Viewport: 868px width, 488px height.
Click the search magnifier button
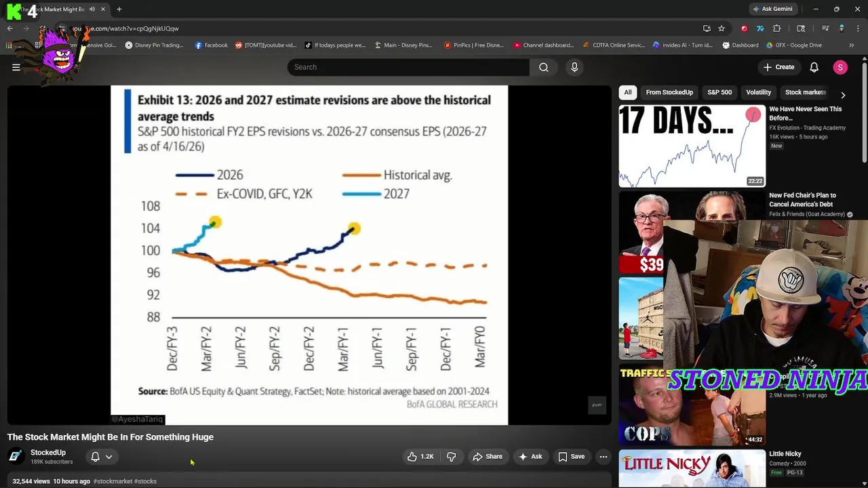pos(544,67)
